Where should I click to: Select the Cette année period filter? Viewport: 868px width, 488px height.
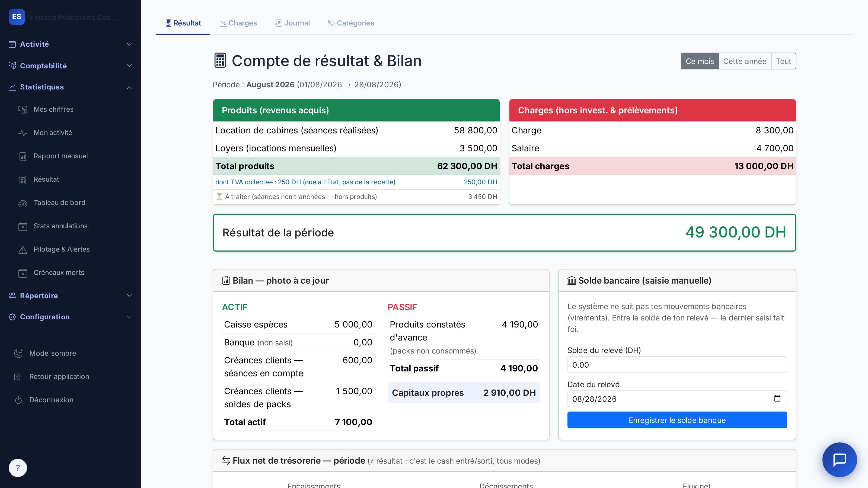745,61
